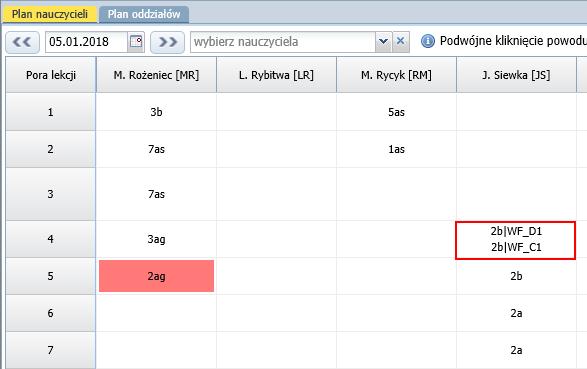Click the 5as lesson of M. Rycyk
Image resolution: width=587 pixels, height=369 pixels.
(x=396, y=112)
